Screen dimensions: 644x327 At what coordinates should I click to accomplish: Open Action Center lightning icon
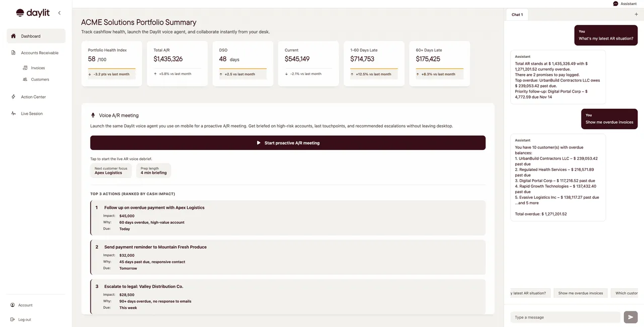pos(13,97)
